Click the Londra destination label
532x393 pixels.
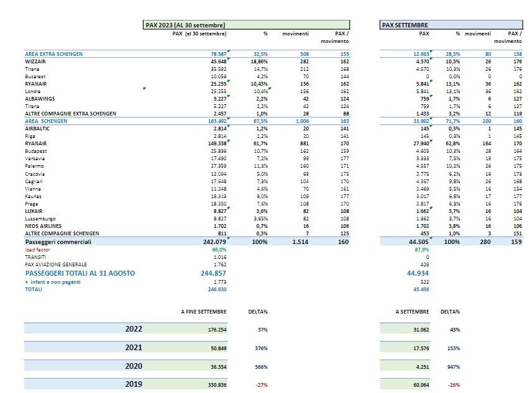point(33,91)
